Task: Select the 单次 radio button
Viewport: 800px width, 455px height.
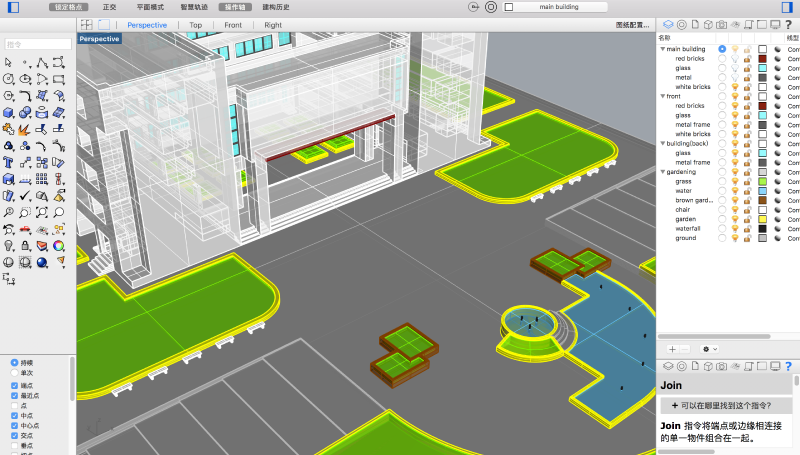Action: (x=14, y=373)
